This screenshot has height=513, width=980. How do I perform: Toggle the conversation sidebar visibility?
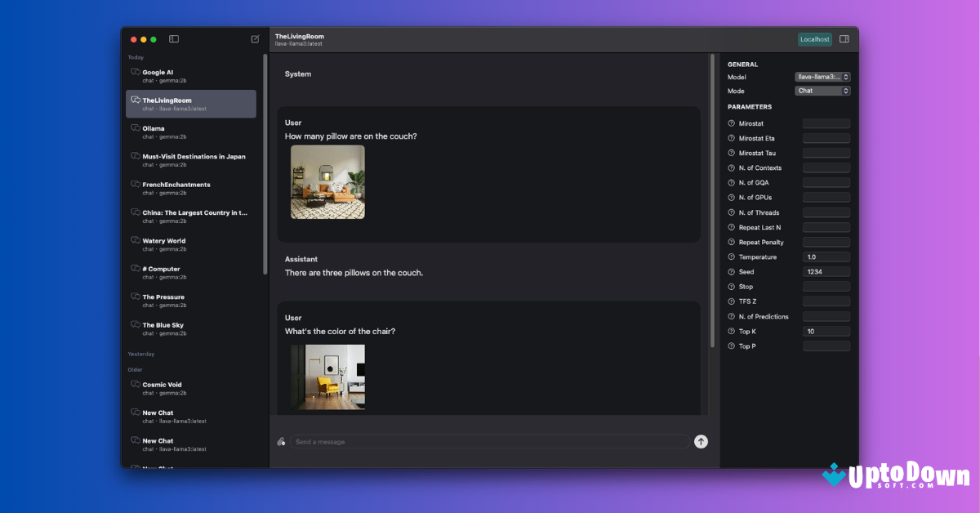[173, 38]
